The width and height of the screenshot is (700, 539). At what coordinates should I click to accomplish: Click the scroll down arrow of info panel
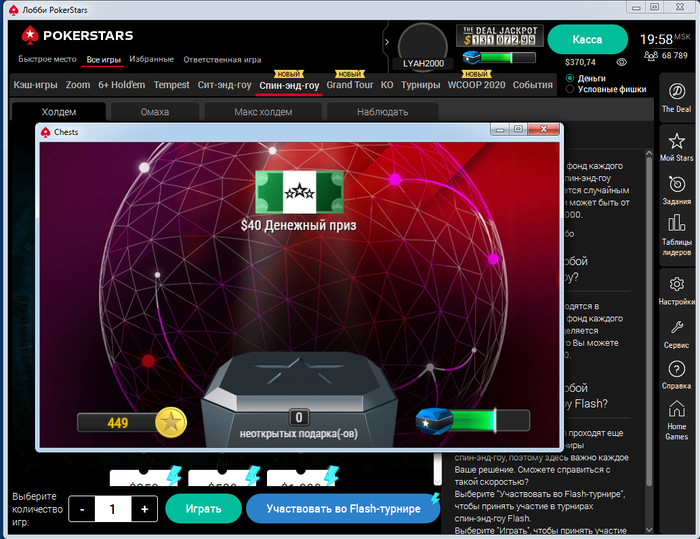(x=649, y=530)
